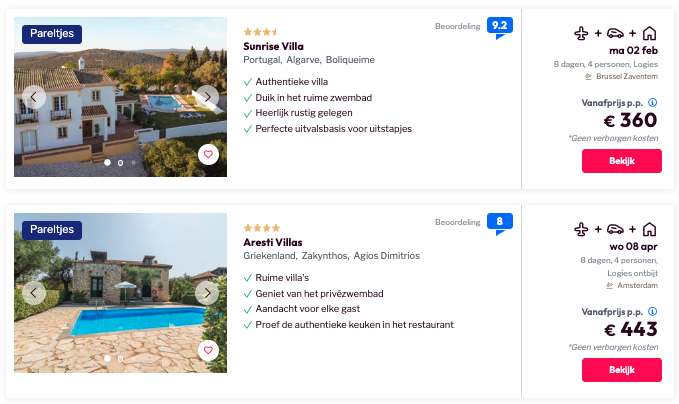Favorite Aresti Villas with the heart icon
679x404 pixels.
point(208,350)
